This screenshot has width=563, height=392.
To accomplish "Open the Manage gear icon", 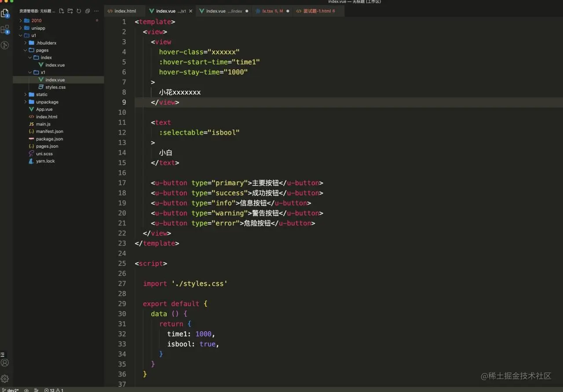I will 5,378.
